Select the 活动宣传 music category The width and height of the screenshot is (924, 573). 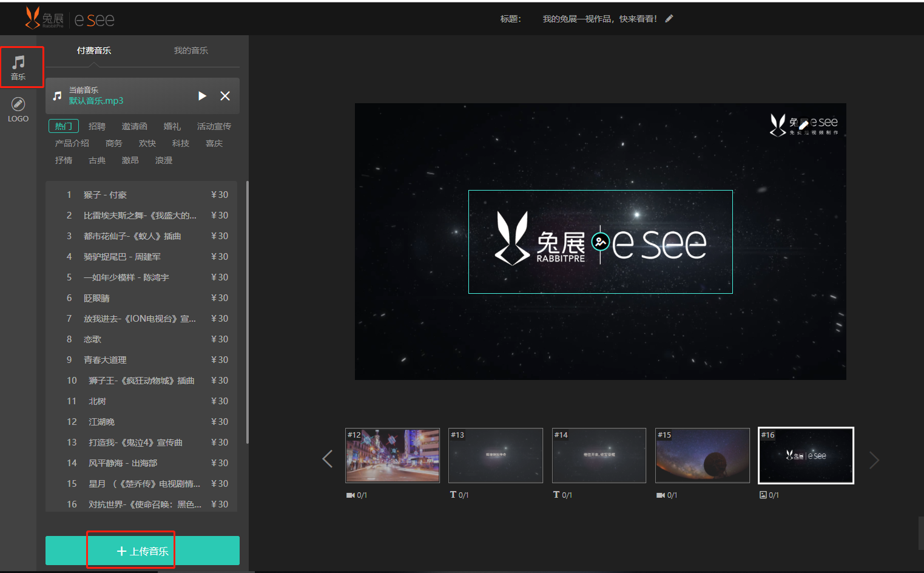(214, 126)
